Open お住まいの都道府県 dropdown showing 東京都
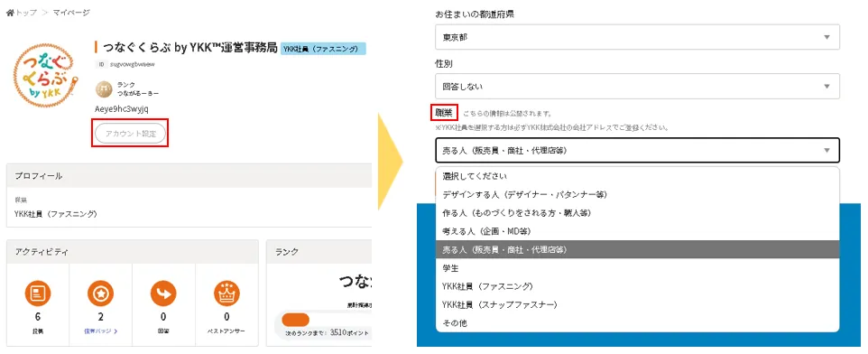 (637, 37)
